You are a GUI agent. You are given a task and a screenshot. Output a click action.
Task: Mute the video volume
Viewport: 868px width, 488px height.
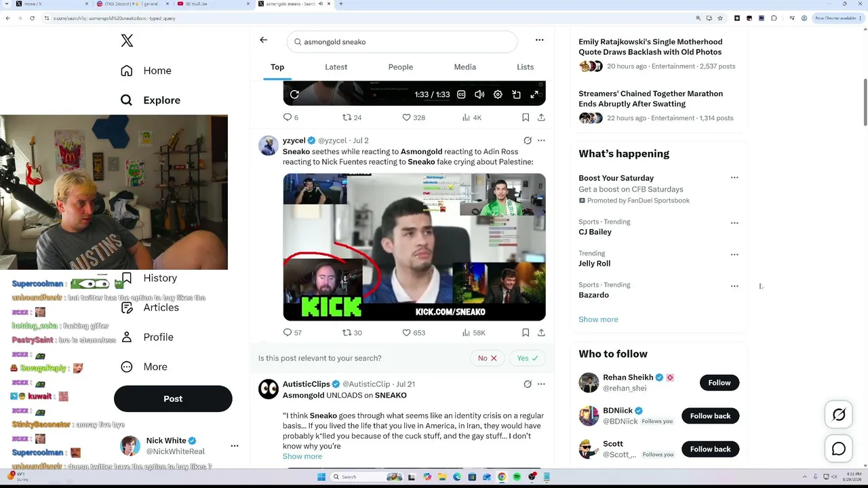(479, 94)
